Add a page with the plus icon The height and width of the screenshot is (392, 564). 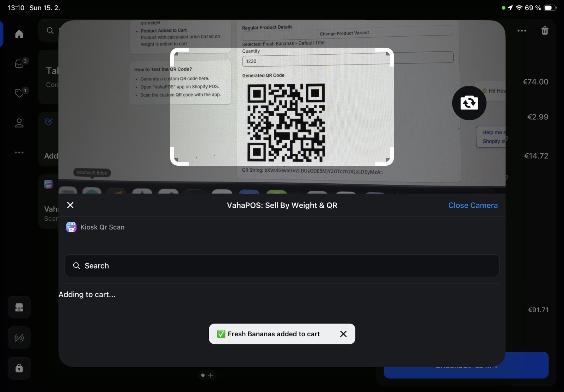click(x=210, y=375)
